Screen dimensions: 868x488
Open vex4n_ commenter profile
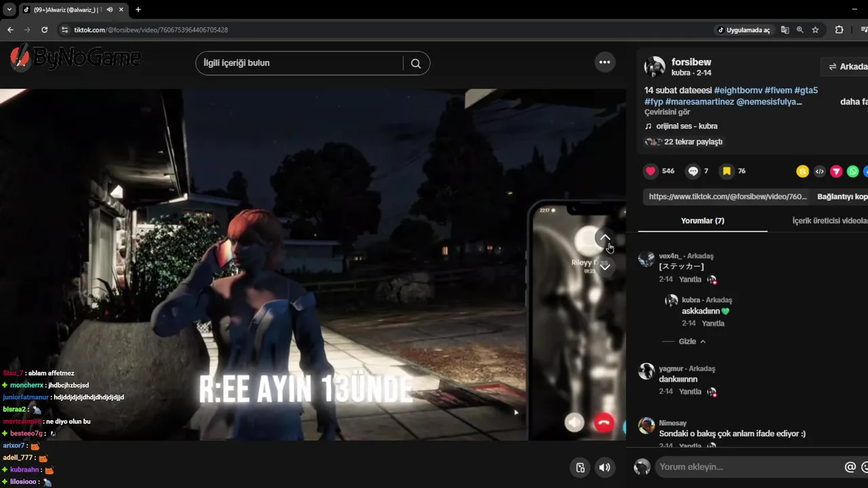point(671,256)
